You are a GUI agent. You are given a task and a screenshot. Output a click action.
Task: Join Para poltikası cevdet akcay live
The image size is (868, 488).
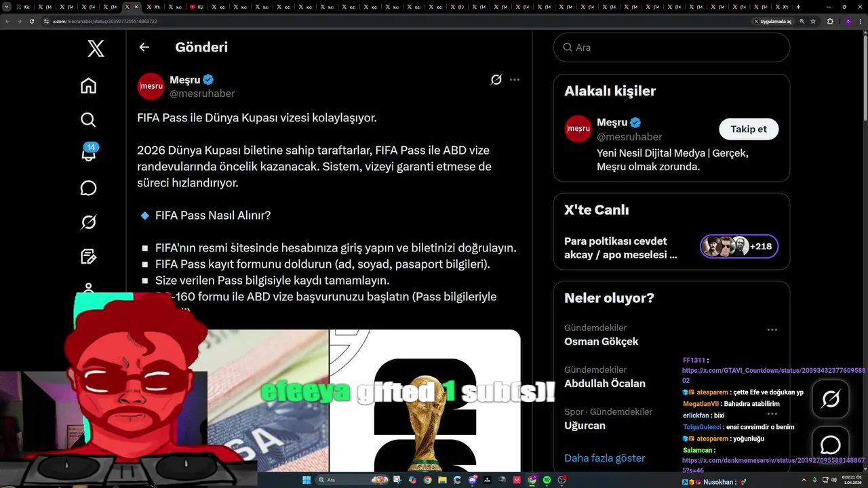pyautogui.click(x=620, y=248)
